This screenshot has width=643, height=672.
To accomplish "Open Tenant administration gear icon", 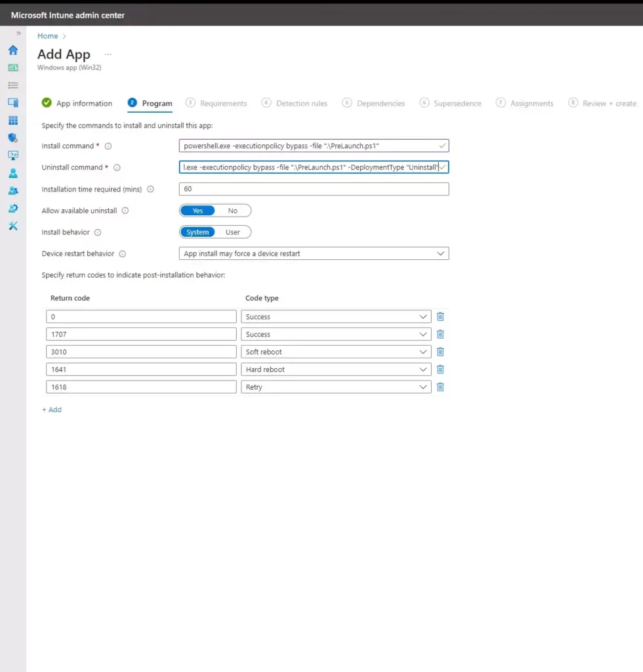I will [x=13, y=208].
